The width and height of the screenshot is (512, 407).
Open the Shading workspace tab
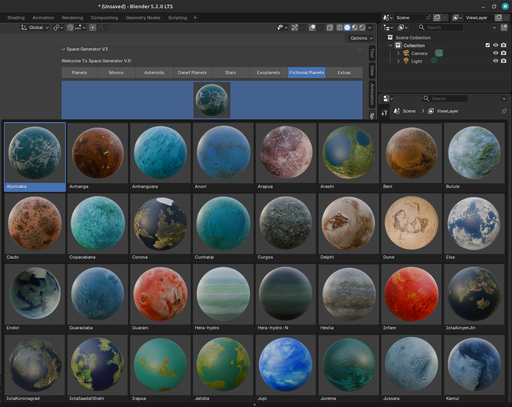[16, 18]
